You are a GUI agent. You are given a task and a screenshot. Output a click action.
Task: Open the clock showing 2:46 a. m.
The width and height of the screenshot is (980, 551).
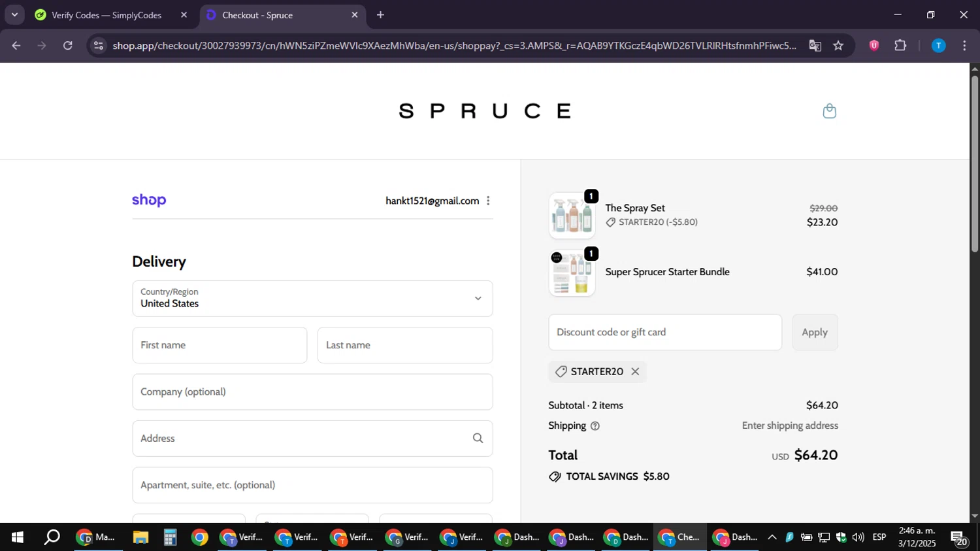click(x=917, y=537)
